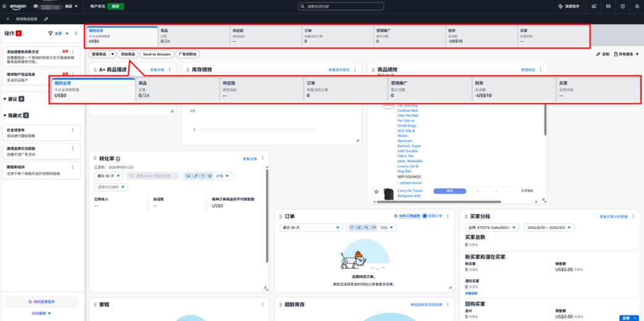Select the 财务 tab showing -US$10
The image size is (644, 321).
click(x=481, y=36)
